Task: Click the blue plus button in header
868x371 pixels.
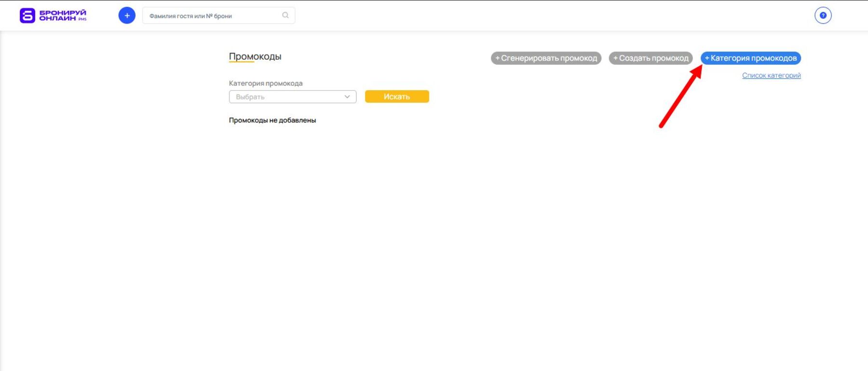Action: (127, 15)
